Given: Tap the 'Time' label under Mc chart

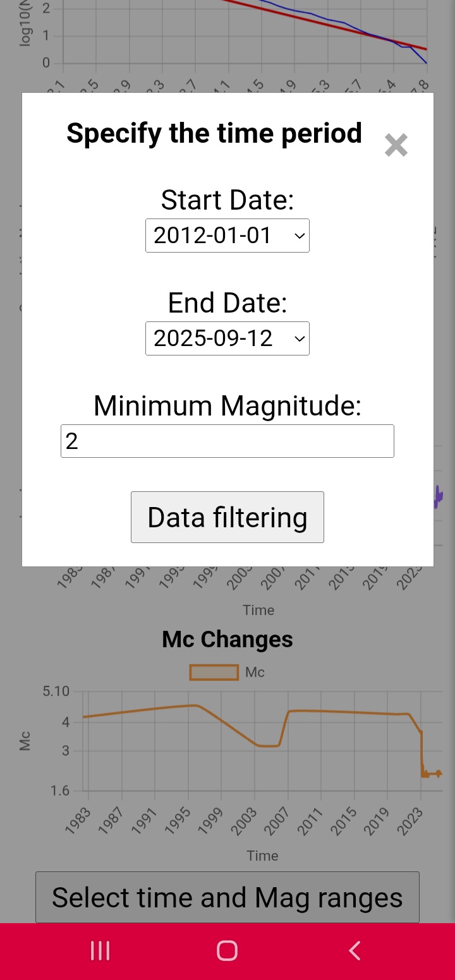Looking at the screenshot, I should [262, 856].
